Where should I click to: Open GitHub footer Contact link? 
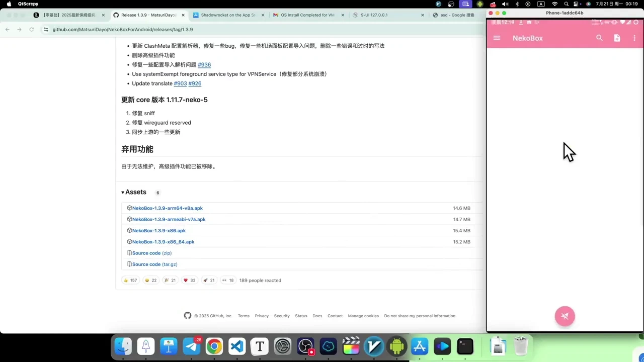(335, 316)
